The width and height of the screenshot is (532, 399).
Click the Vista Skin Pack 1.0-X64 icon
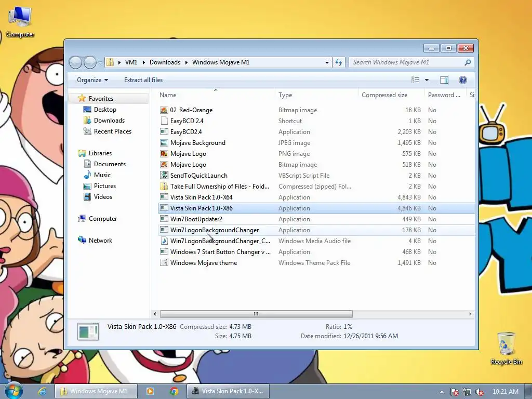164,197
